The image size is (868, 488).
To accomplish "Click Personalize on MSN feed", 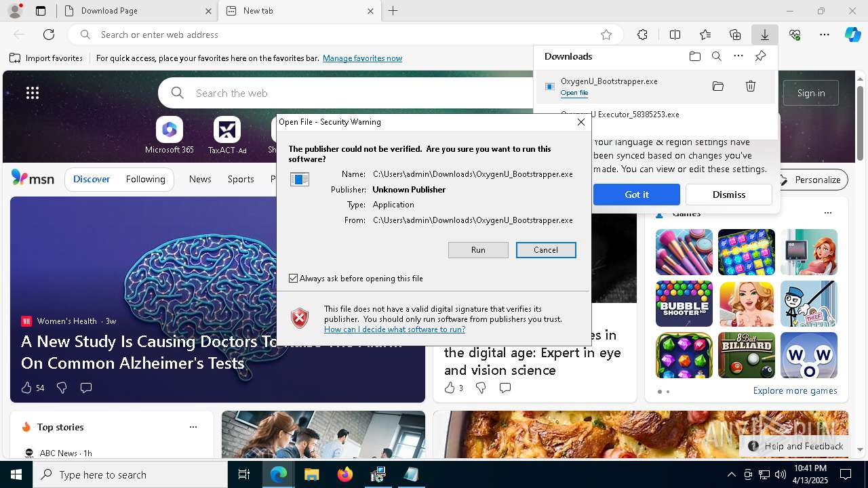I will click(x=810, y=180).
